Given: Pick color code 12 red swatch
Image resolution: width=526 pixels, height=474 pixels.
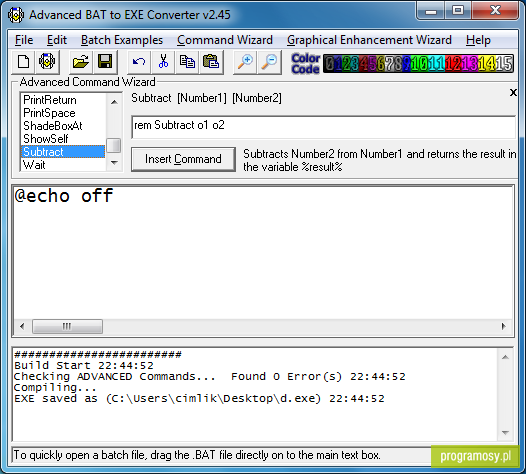Looking at the screenshot, I should [454, 64].
